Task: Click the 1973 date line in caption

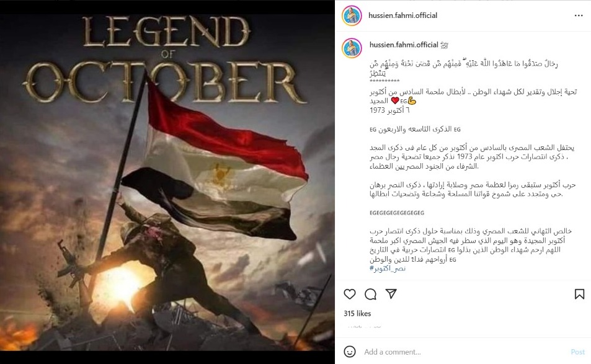Action: point(389,110)
